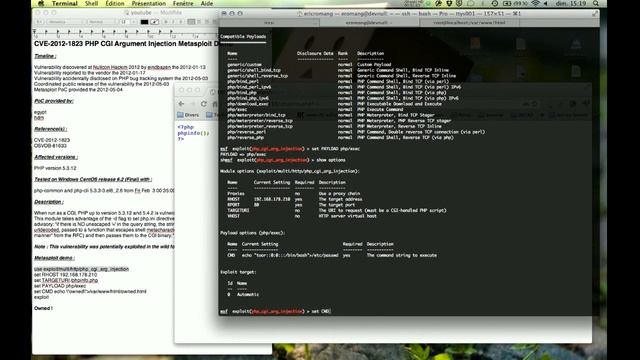Viewport: 640px width, 360px height.
Task: Click the php/exec payload row
Action: 315,109
